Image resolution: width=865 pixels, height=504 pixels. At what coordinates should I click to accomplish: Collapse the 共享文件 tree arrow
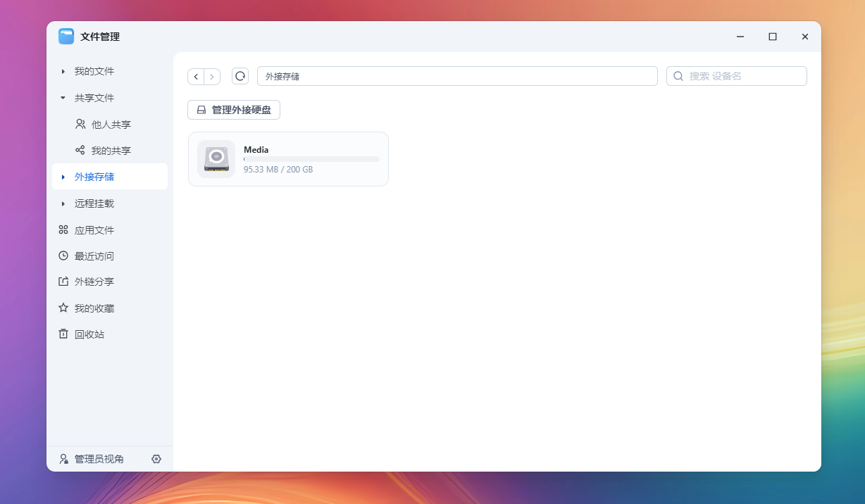63,98
